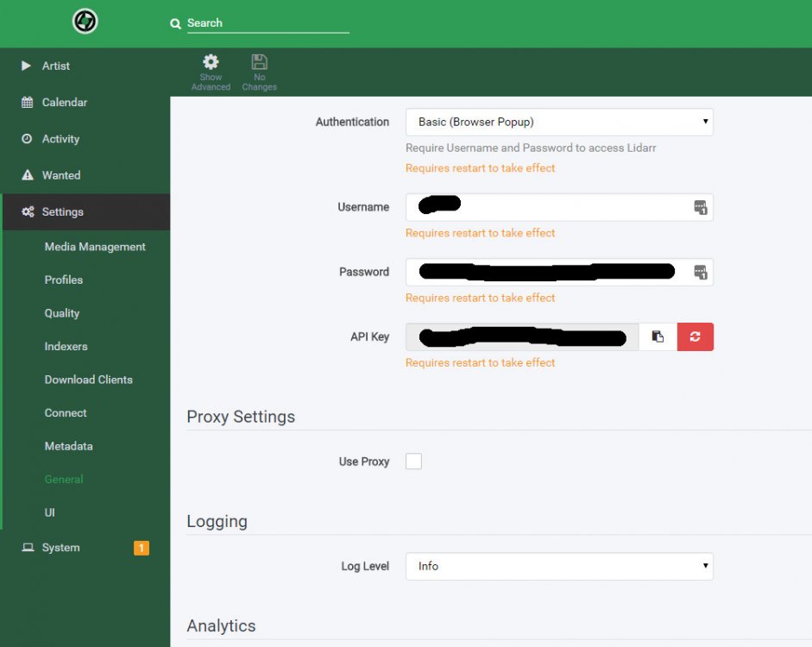Click the search magnifier icon
This screenshot has height=647, width=812.
(175, 24)
